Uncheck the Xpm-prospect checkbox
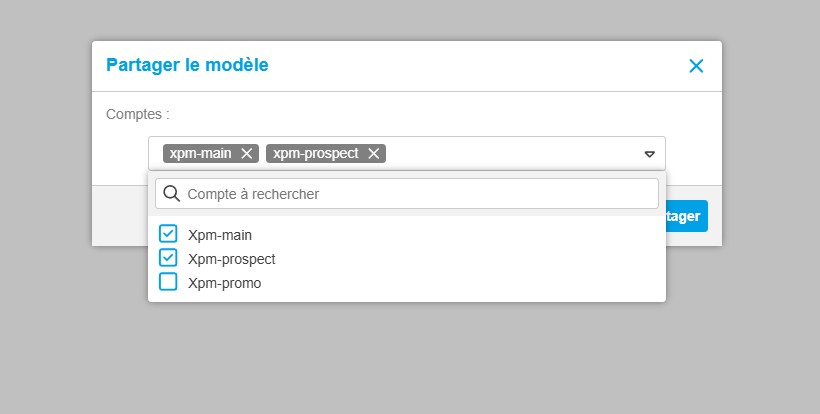Image resolution: width=820 pixels, height=414 pixels. click(168, 258)
